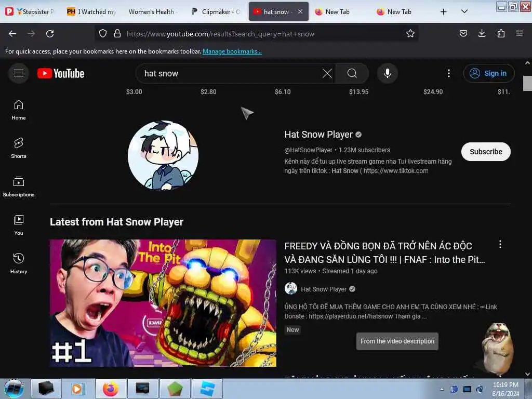Open the YouTube guide hamburger menu

click(19, 73)
